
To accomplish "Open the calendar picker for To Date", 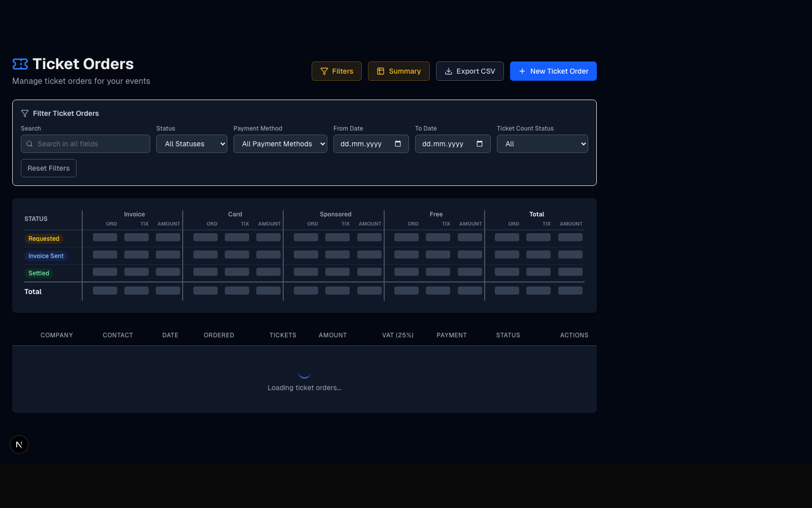I will (480, 144).
